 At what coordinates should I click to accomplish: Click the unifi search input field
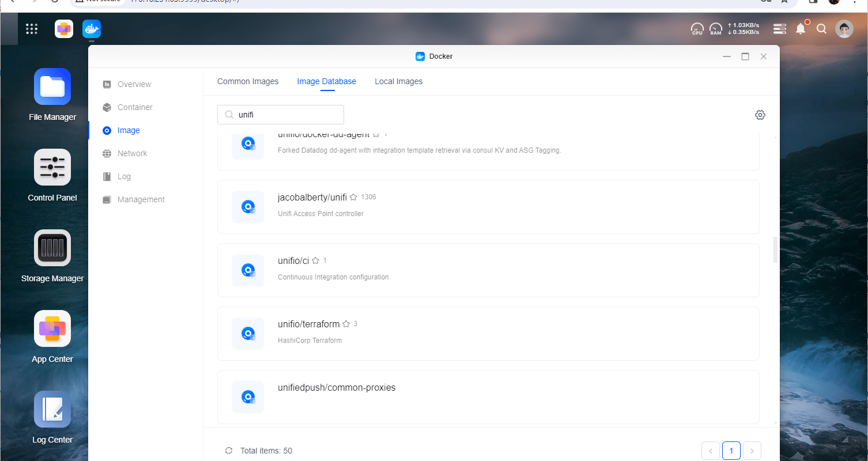click(x=281, y=115)
